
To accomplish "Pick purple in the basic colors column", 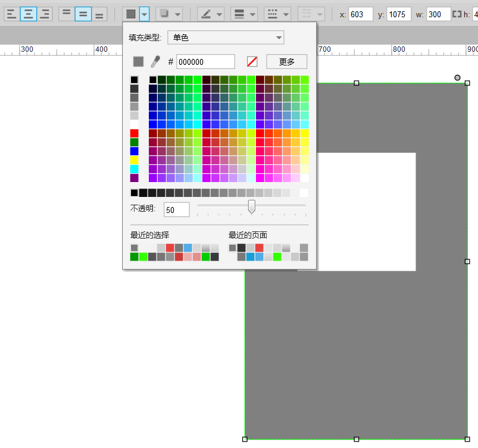I will coord(134,178).
